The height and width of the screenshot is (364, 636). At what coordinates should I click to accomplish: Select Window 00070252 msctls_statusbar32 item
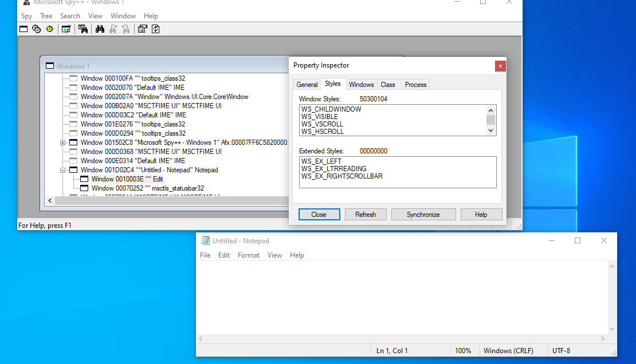click(x=148, y=188)
